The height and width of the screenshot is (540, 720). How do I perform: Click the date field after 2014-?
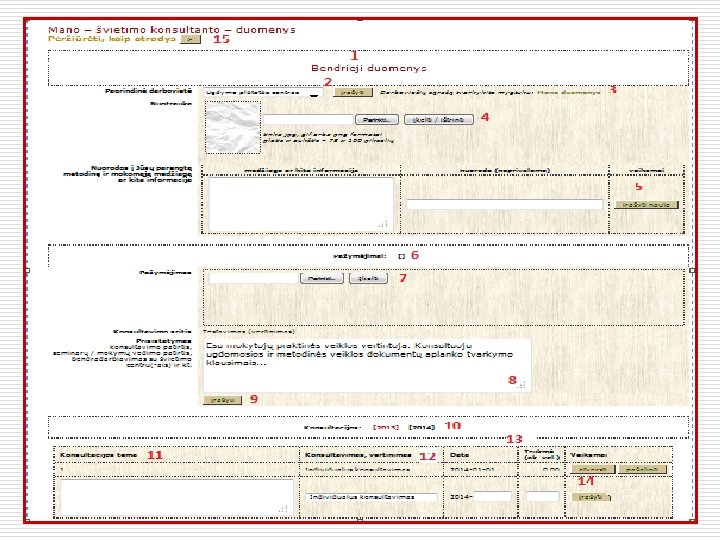coord(492,496)
